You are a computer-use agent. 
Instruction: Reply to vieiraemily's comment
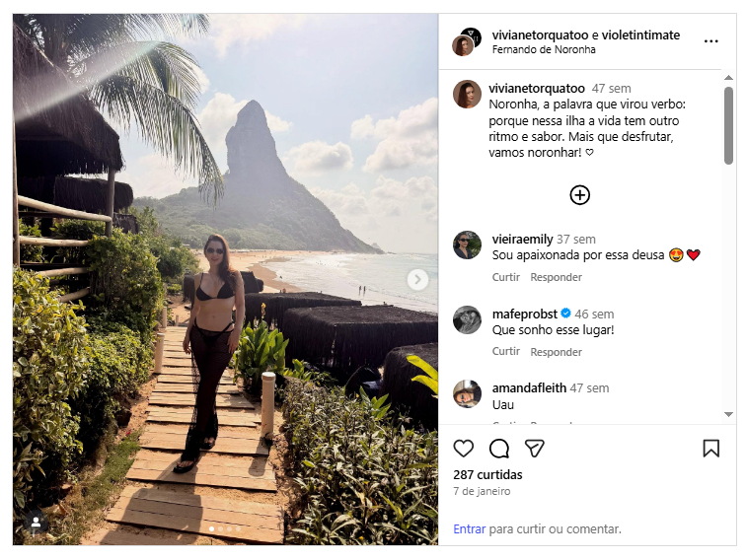click(x=556, y=277)
